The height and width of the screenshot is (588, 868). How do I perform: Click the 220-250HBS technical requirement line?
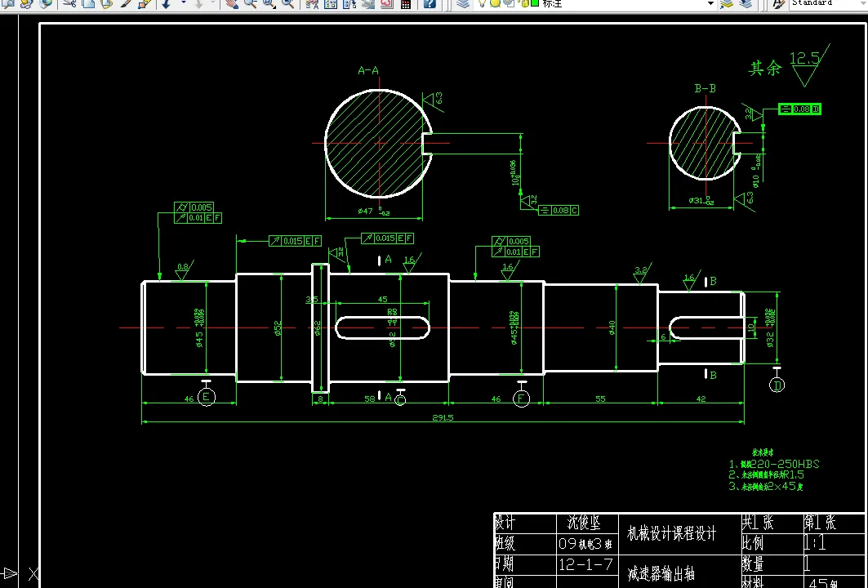pyautogui.click(x=774, y=464)
